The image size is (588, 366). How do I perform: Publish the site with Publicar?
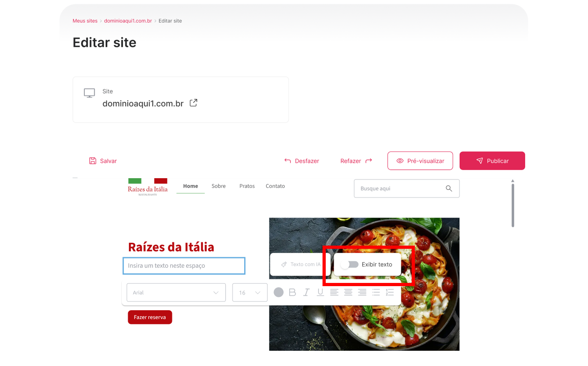click(492, 161)
